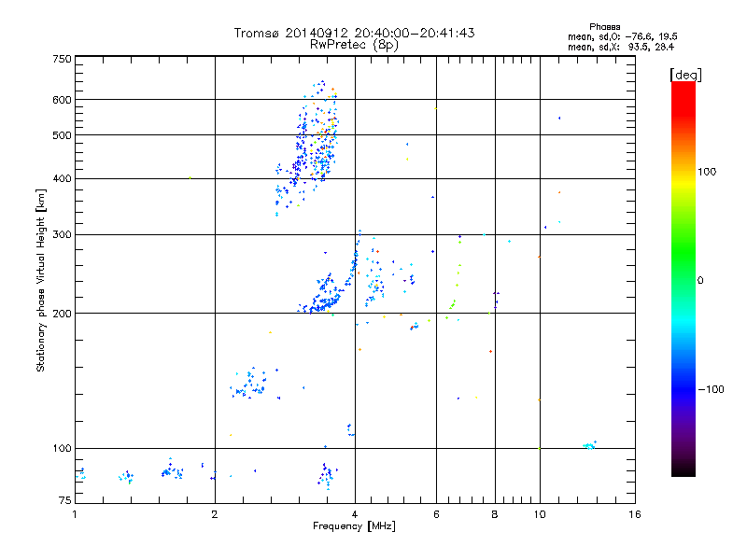Screen dimensions: 747x560
Task: Click the x-axis '6' tick label
Action: (x=436, y=514)
